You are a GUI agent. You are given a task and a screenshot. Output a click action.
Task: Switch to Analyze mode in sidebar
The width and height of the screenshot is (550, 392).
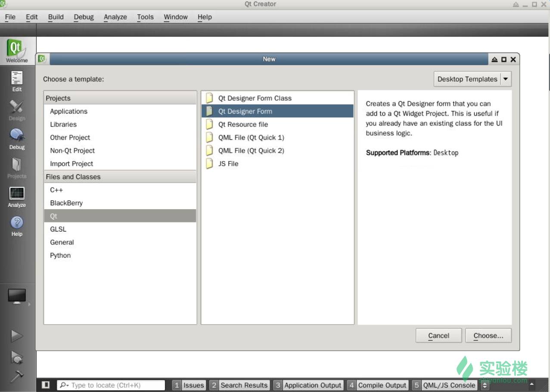(x=17, y=197)
